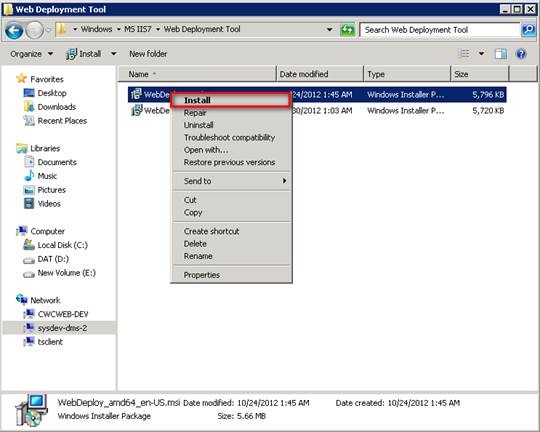
Task: Open the Videos library
Action: coord(49,204)
